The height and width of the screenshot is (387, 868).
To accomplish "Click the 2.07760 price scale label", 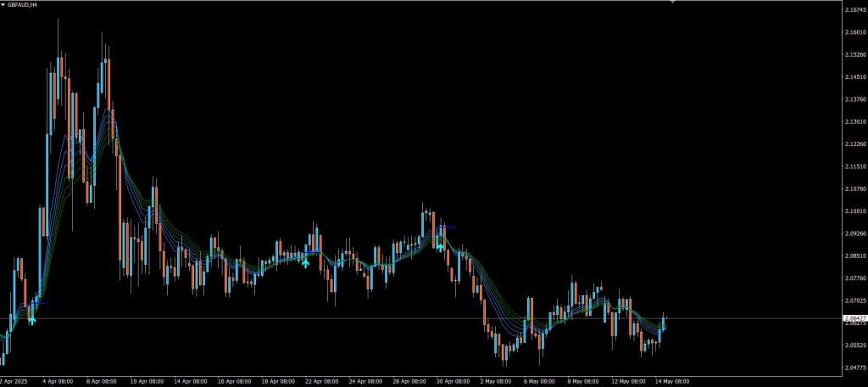I will [x=854, y=278].
